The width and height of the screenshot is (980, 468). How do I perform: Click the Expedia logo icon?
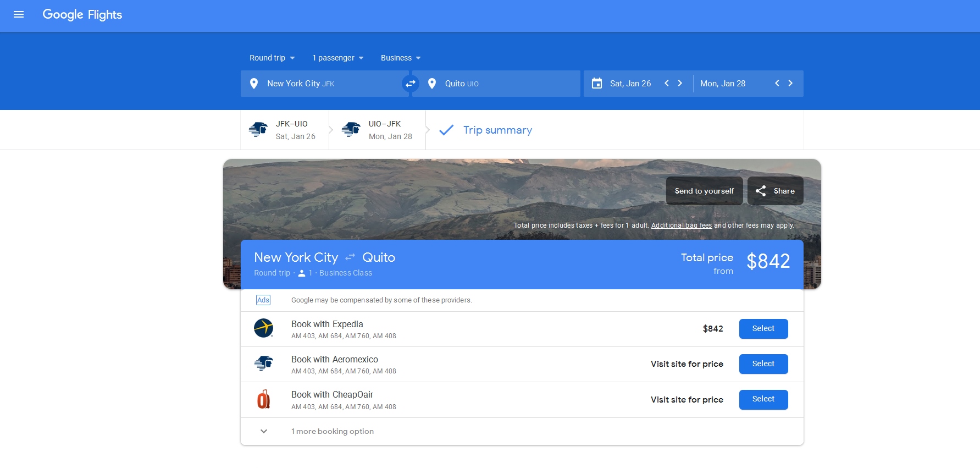(264, 328)
